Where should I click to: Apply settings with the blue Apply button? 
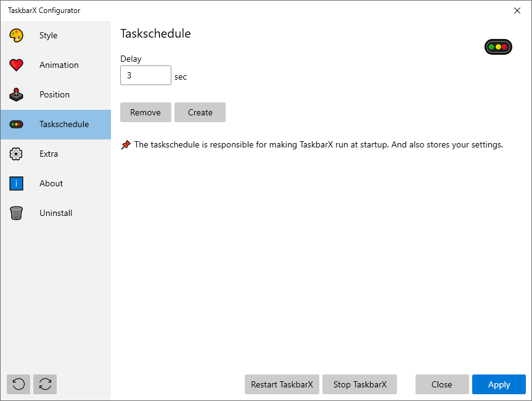pyautogui.click(x=499, y=384)
